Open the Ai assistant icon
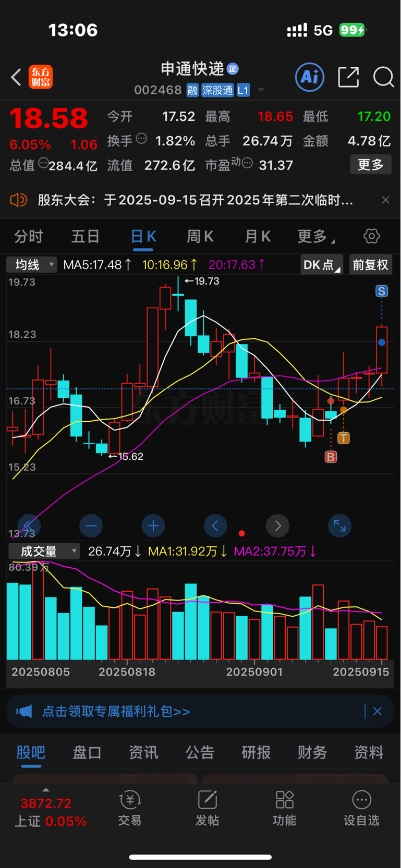The width and height of the screenshot is (401, 868). click(310, 77)
